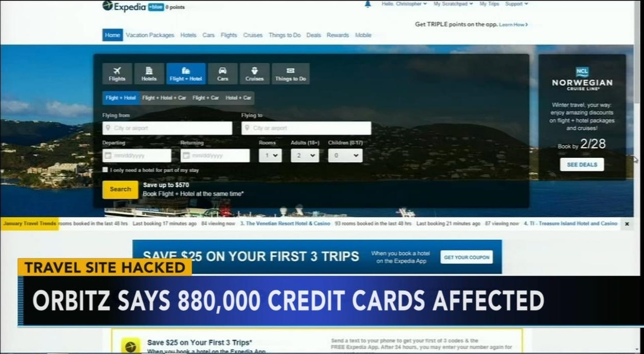Click the Flying to input field

306,128
